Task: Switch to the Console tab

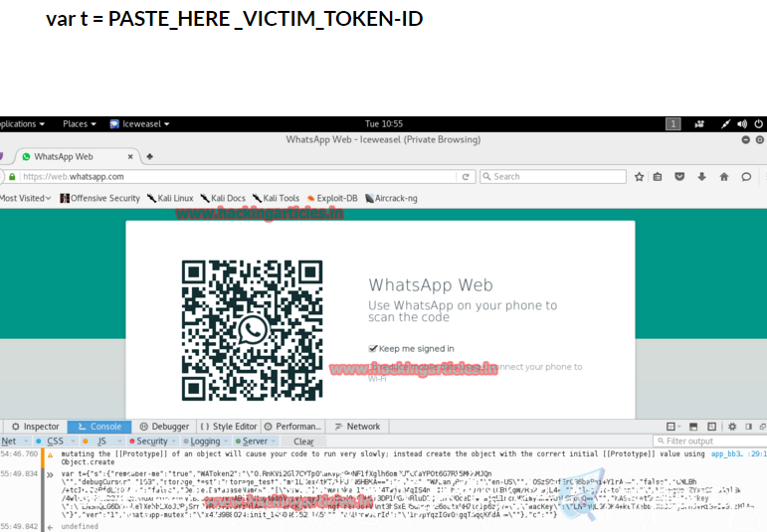Action: pyautogui.click(x=99, y=427)
